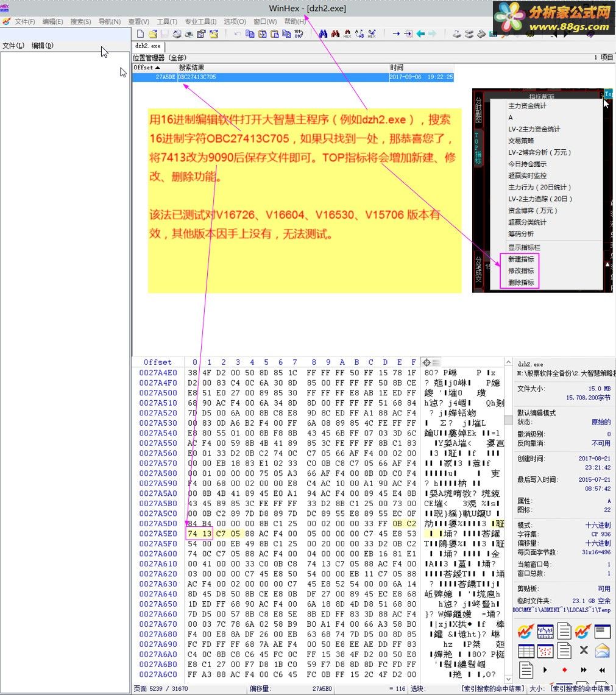Click the black X icon in info panel
The height and width of the screenshot is (695, 616).
584,651
